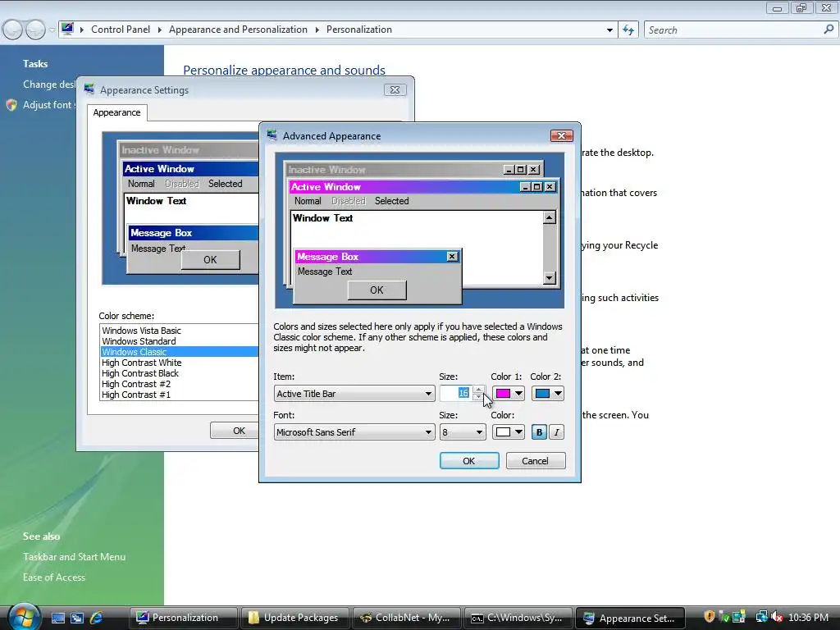The image size is (840, 630).
Task: Open the address bar history dropdown
Action: tap(609, 30)
